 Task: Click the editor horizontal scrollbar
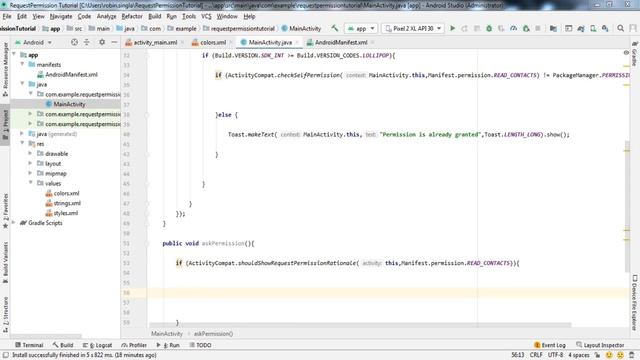click(x=360, y=325)
